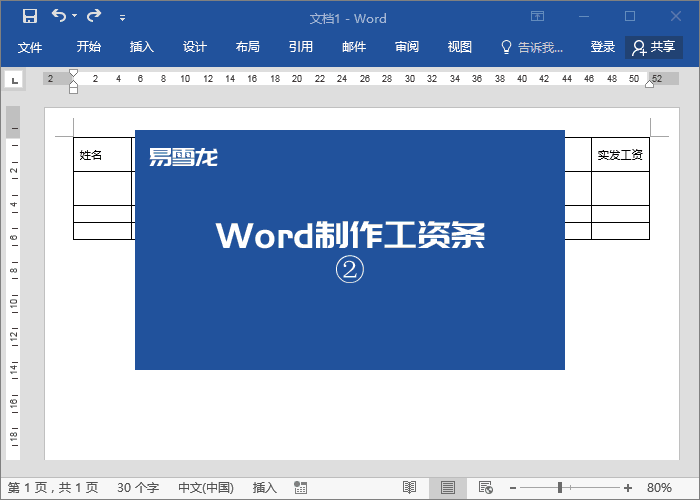
Task: Click the zoom slider handle
Action: tap(560, 488)
